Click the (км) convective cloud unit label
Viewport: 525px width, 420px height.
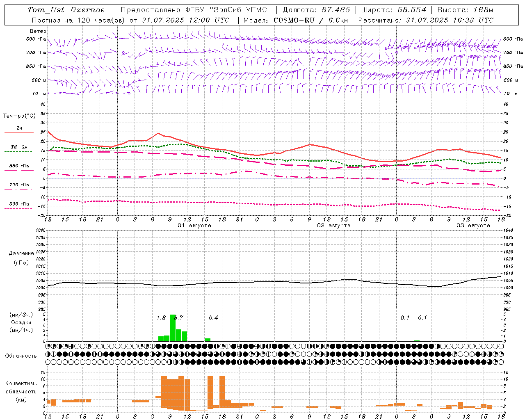pos(21,399)
